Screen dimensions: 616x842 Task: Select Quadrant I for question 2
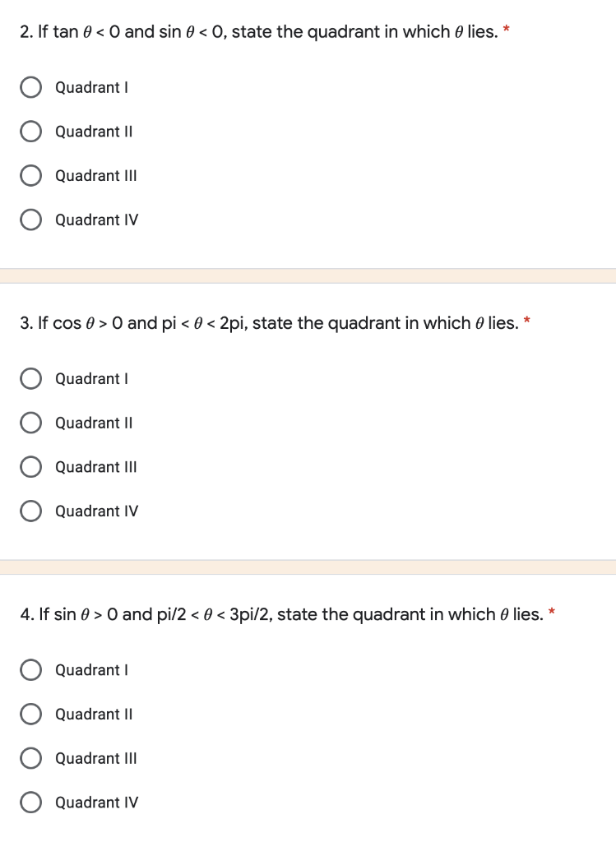[30, 87]
